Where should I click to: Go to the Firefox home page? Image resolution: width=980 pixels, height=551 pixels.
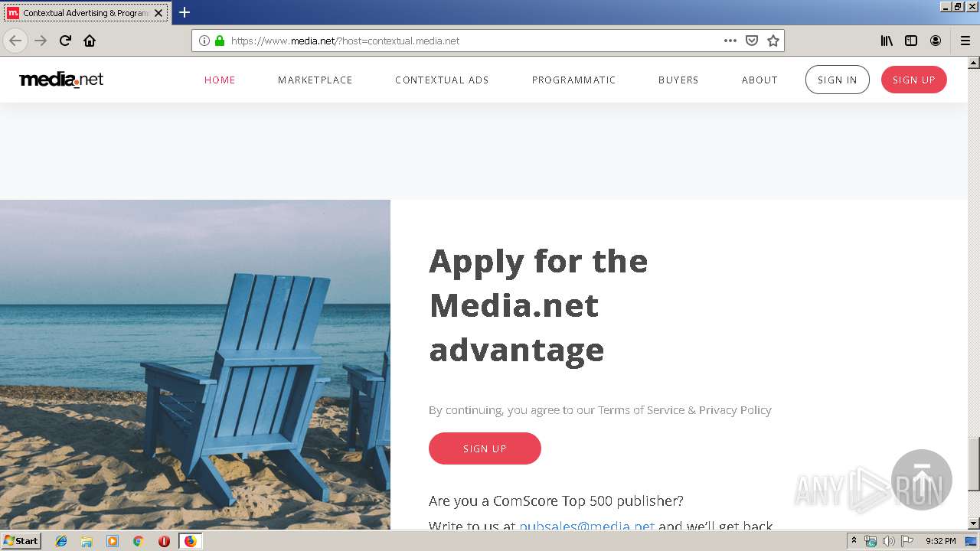click(90, 41)
